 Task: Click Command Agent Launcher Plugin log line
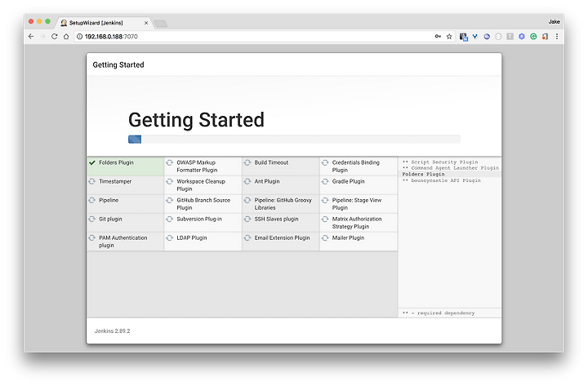point(451,168)
